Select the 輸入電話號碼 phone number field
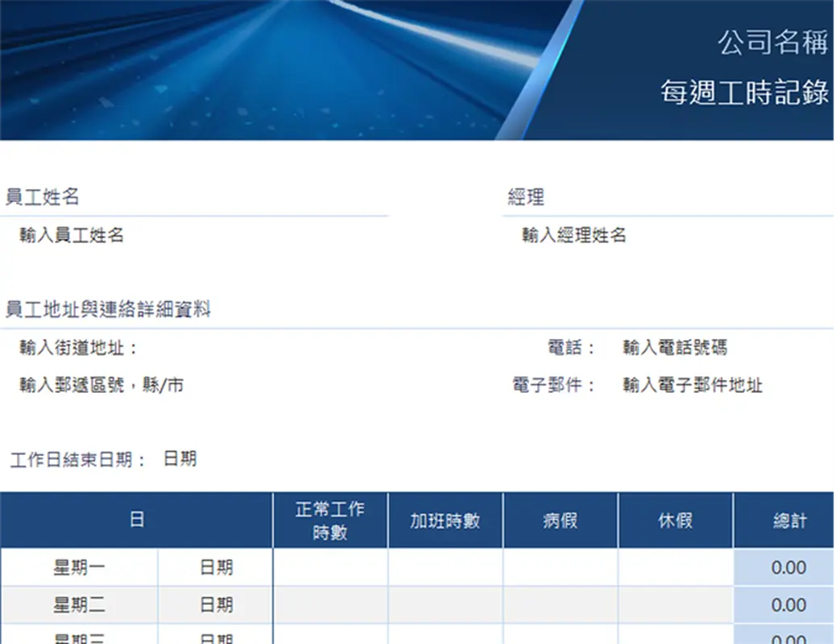Viewport: 836px width, 644px height. [673, 347]
